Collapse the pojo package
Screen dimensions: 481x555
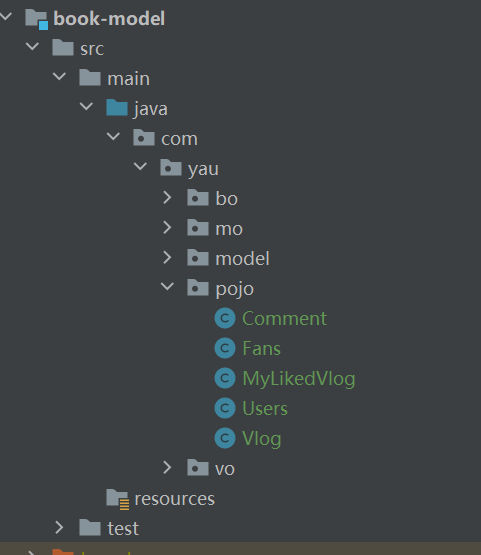[x=167, y=286]
